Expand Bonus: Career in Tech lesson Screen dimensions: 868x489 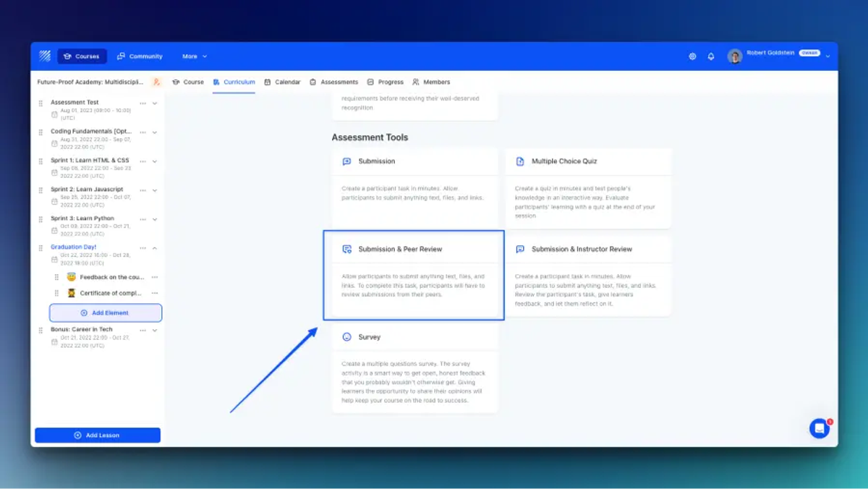(x=155, y=331)
